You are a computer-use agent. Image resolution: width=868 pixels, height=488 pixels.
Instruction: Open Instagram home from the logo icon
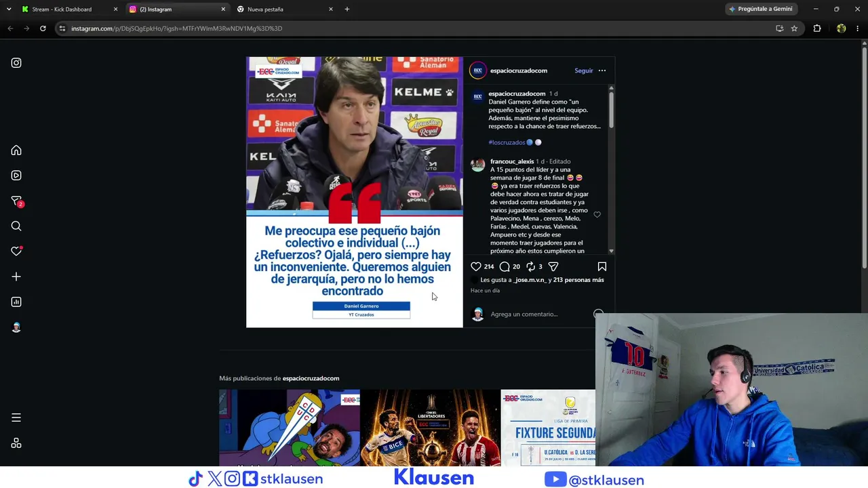[x=16, y=63]
